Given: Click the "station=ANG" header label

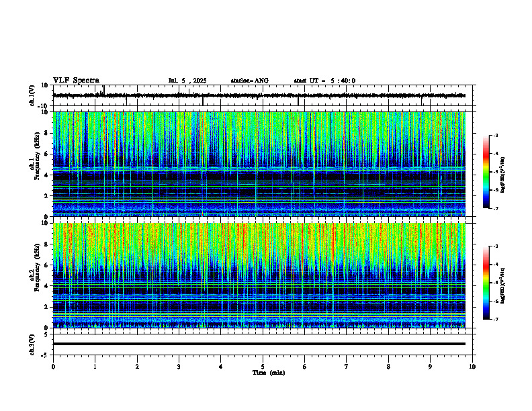Looking at the screenshot, I should [x=249, y=81].
